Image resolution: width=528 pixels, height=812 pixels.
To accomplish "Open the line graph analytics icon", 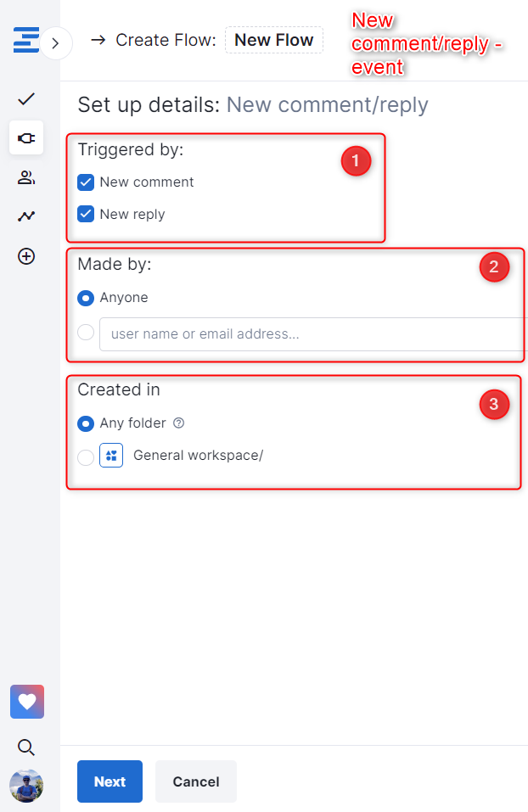I will coord(26,216).
